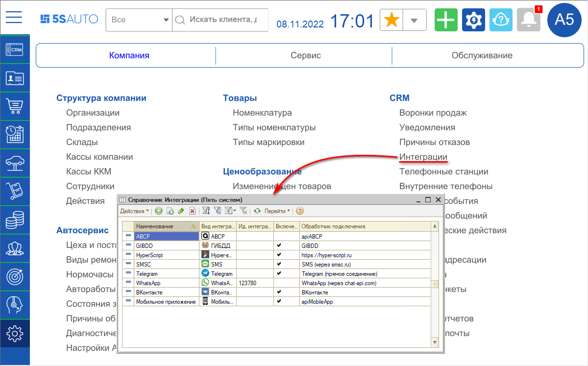Expand the Все search category dropdown
588x366 pixels.
point(165,20)
